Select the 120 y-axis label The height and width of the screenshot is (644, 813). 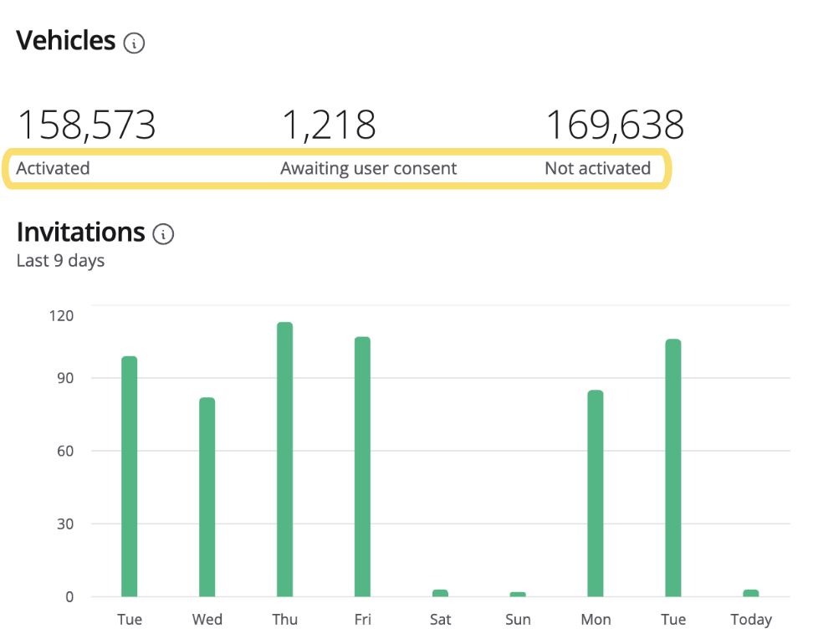(61, 315)
